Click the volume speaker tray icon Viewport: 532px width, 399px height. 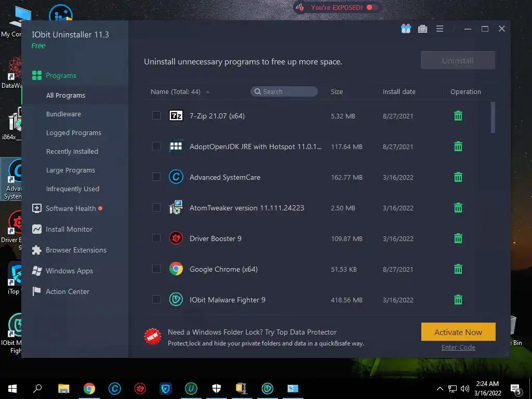click(x=465, y=389)
